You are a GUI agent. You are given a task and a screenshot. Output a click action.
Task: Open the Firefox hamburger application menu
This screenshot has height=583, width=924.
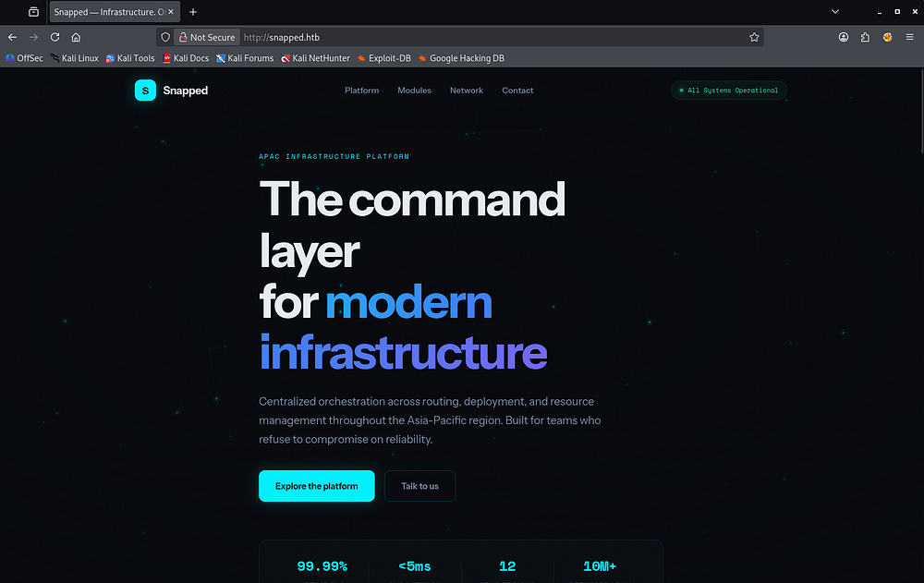point(909,37)
